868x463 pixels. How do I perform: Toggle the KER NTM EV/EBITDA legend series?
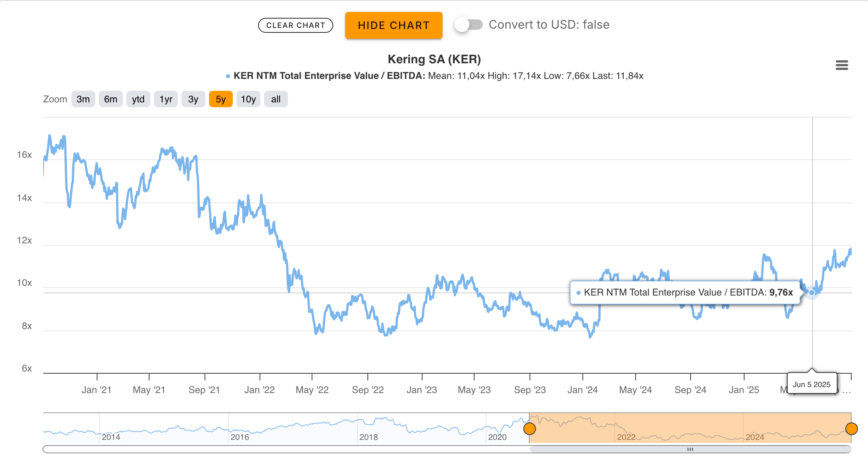(329, 76)
